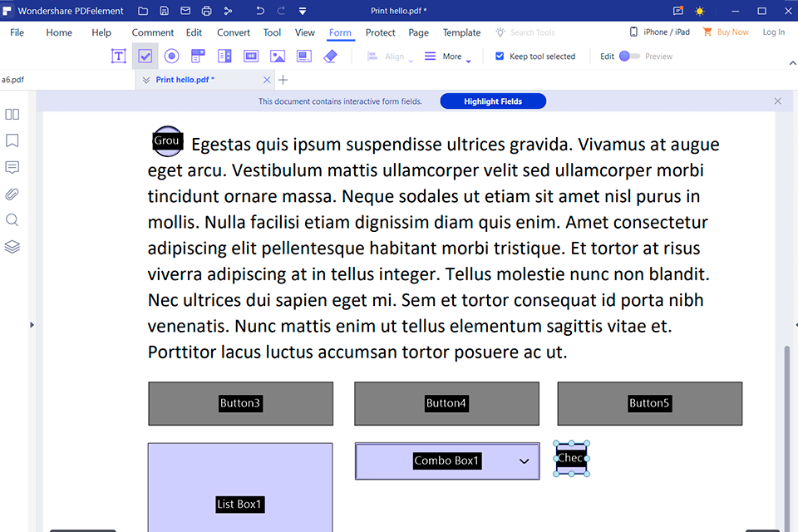The height and width of the screenshot is (532, 798).
Task: Open the Bookmarks sidebar panel
Action: [12, 140]
